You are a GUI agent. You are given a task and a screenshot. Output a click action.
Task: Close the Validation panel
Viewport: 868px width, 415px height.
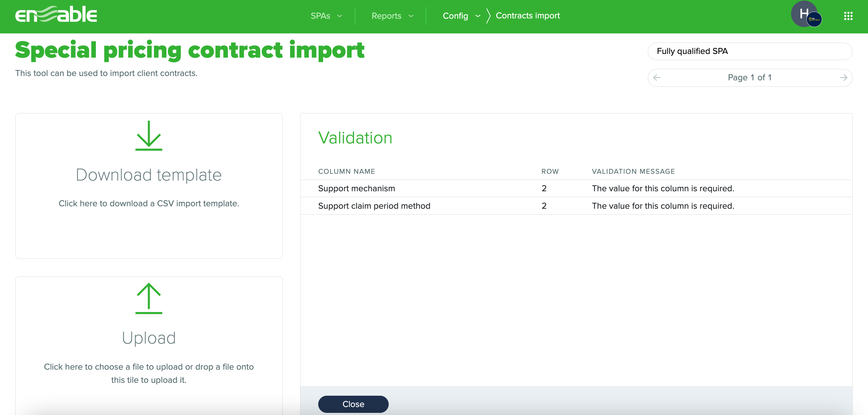(353, 404)
